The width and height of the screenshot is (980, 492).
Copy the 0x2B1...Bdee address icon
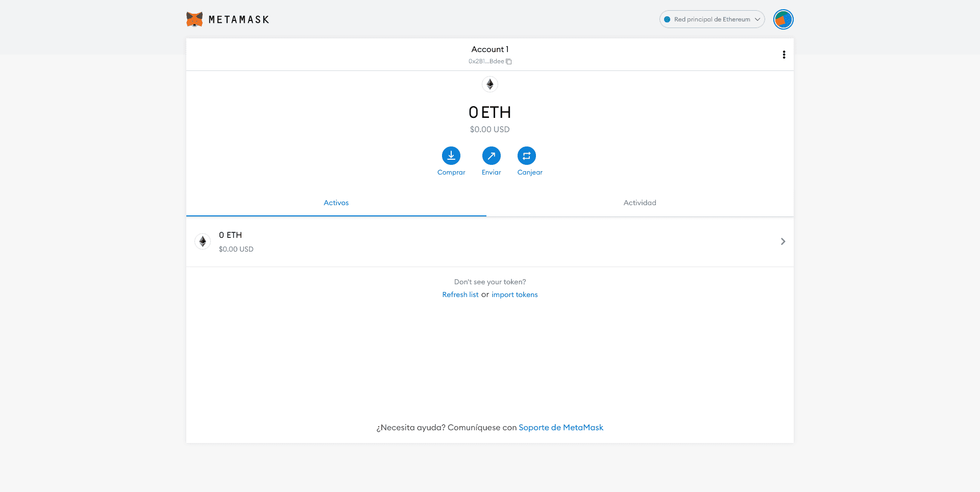508,61
